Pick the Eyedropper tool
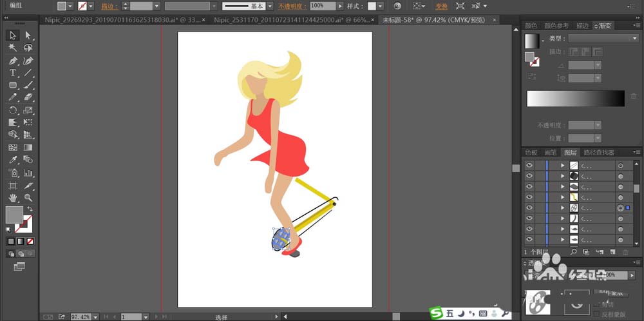The image size is (644, 321). coord(13,160)
